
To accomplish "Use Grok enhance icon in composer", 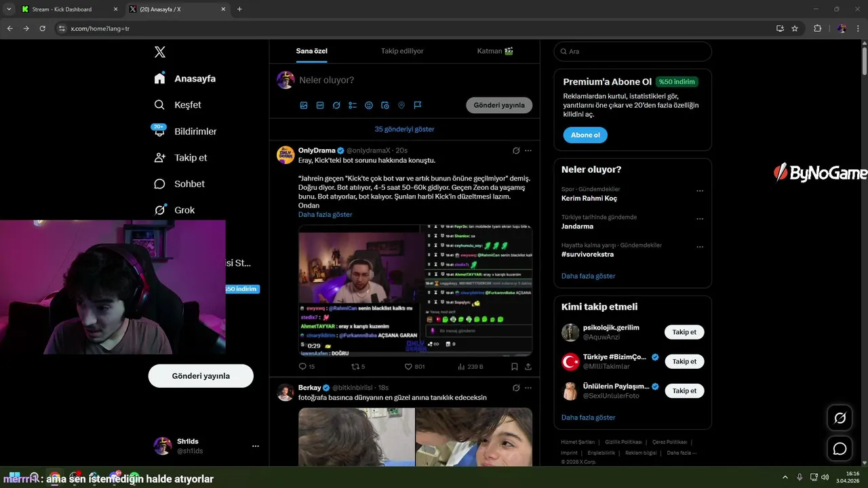I will point(336,105).
